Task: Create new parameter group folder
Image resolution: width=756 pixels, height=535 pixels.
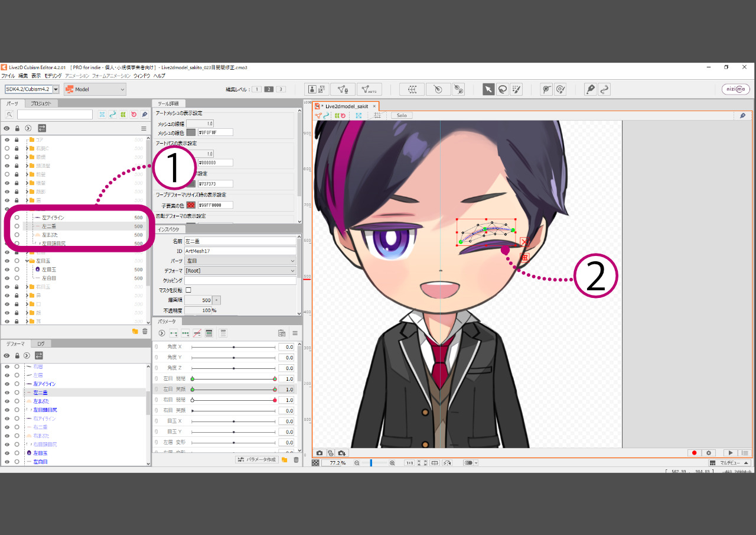Action: pos(284,459)
